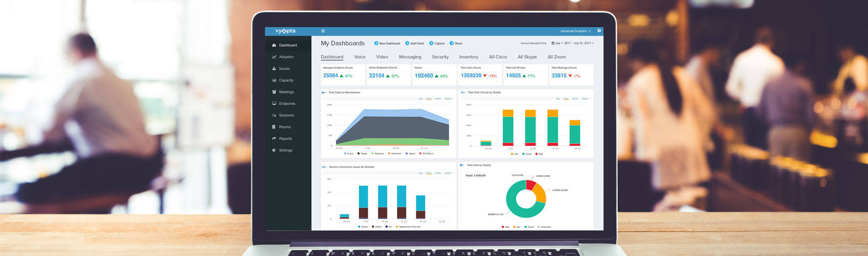Screen dimensions: 868x256
Task: Toggle Application Sharing series in modality legend
Action: 408,227
